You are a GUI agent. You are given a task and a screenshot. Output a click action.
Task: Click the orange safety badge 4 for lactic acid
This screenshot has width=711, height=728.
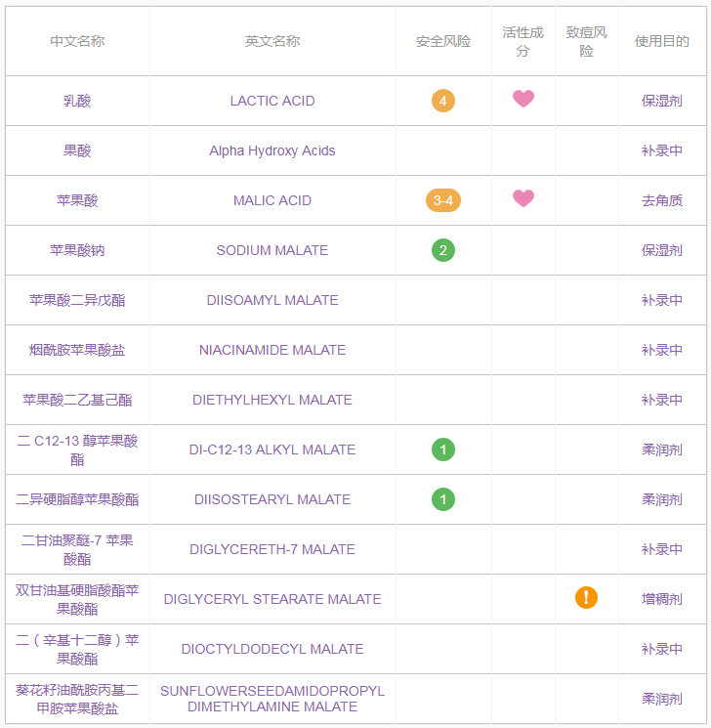pyautogui.click(x=443, y=101)
